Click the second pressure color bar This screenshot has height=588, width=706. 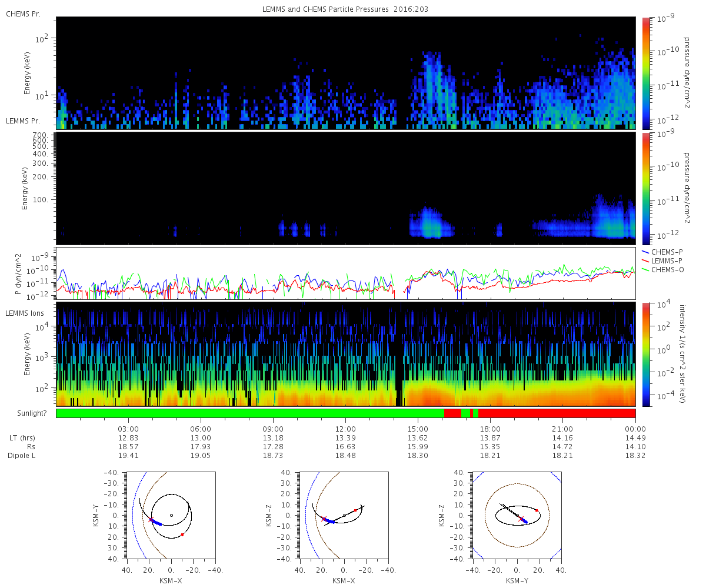pos(645,188)
